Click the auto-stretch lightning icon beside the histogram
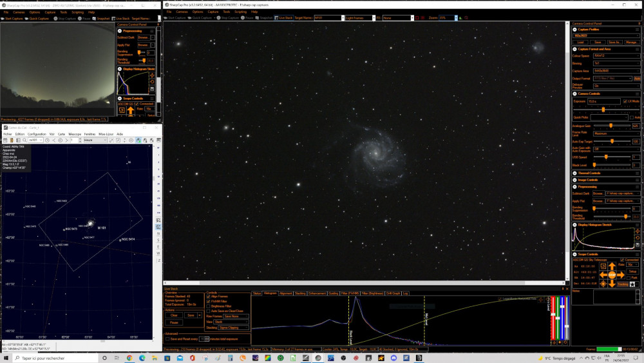 point(638,231)
